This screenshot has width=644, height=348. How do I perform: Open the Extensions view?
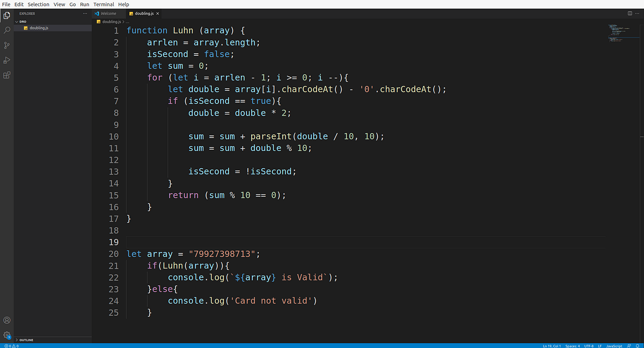(x=6, y=75)
